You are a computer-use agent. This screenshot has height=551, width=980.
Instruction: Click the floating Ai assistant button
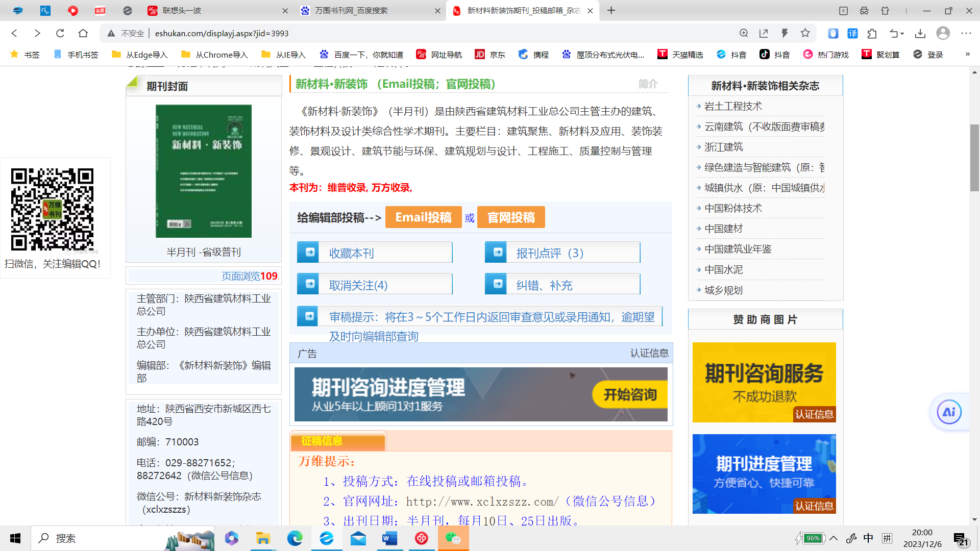[x=949, y=412]
